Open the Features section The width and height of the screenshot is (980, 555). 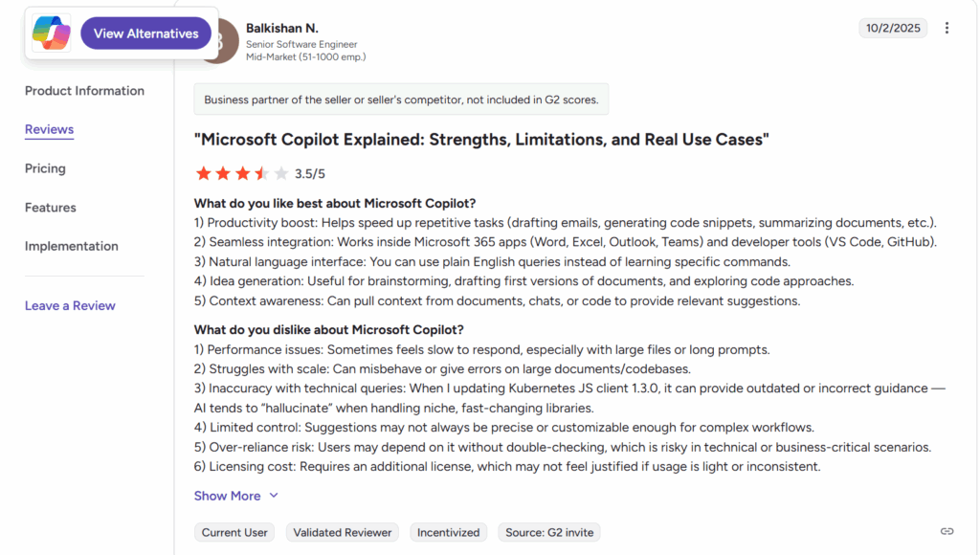pyautogui.click(x=50, y=208)
